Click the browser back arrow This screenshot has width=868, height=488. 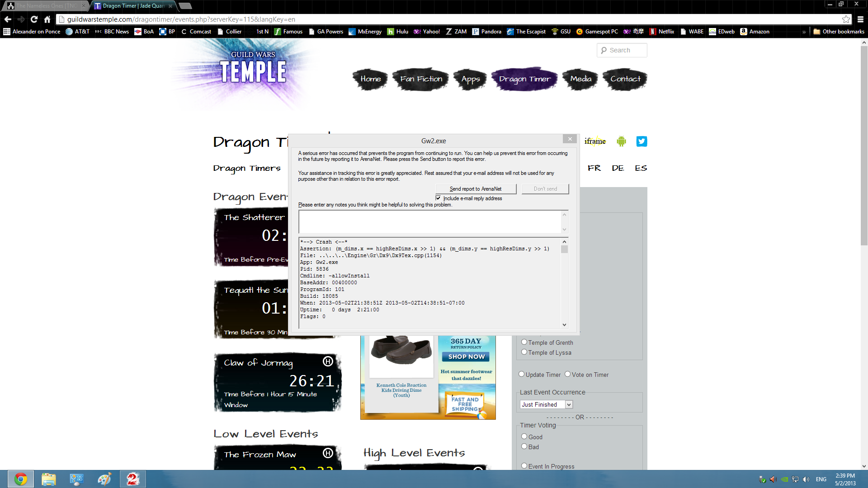pyautogui.click(x=8, y=19)
